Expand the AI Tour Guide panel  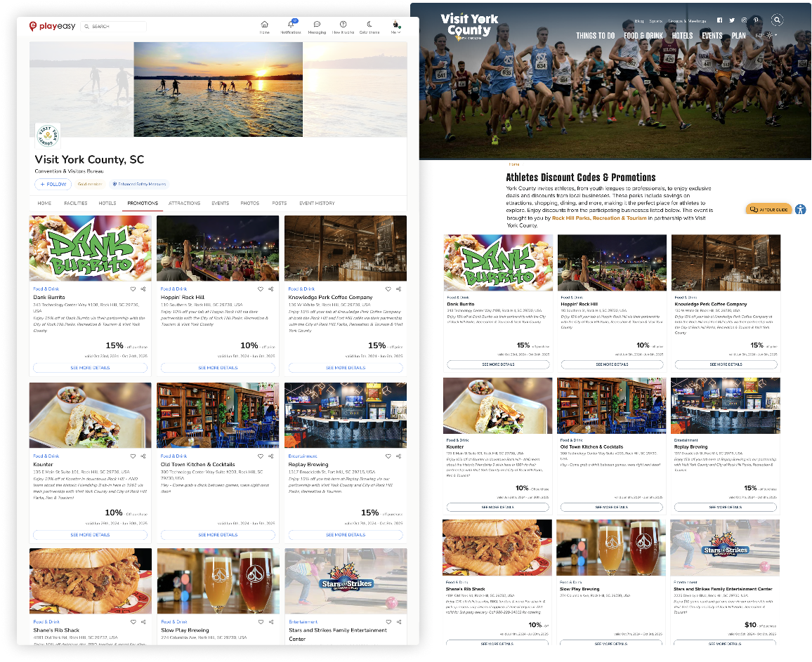click(x=768, y=209)
